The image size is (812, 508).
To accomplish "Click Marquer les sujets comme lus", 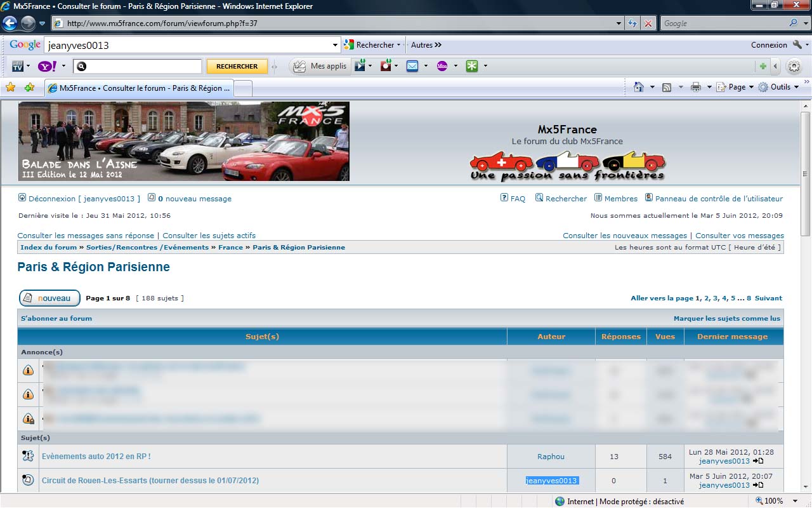I will click(x=727, y=318).
